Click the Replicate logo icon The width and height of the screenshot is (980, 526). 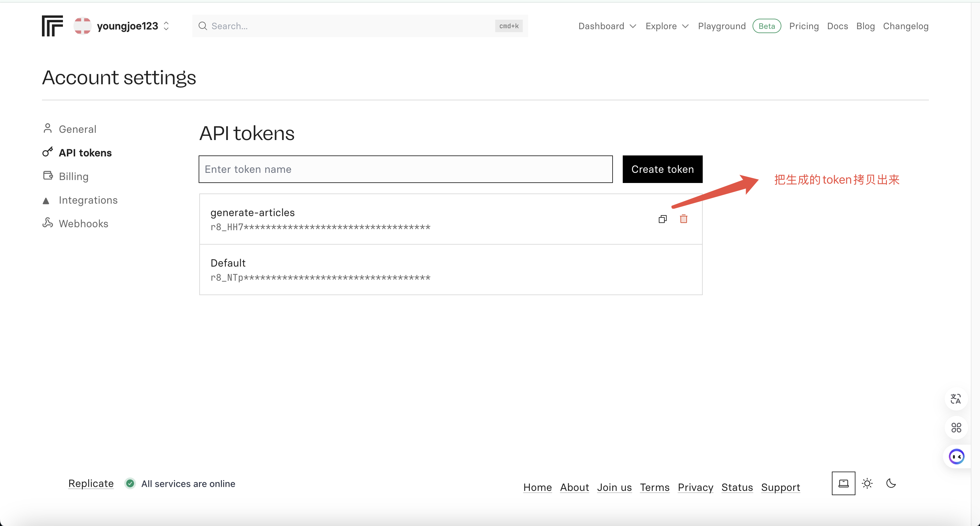point(52,26)
